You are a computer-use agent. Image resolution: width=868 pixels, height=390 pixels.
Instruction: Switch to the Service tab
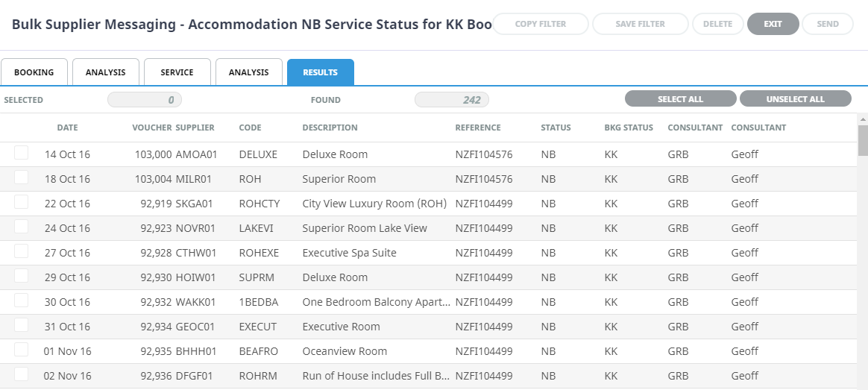(x=177, y=72)
